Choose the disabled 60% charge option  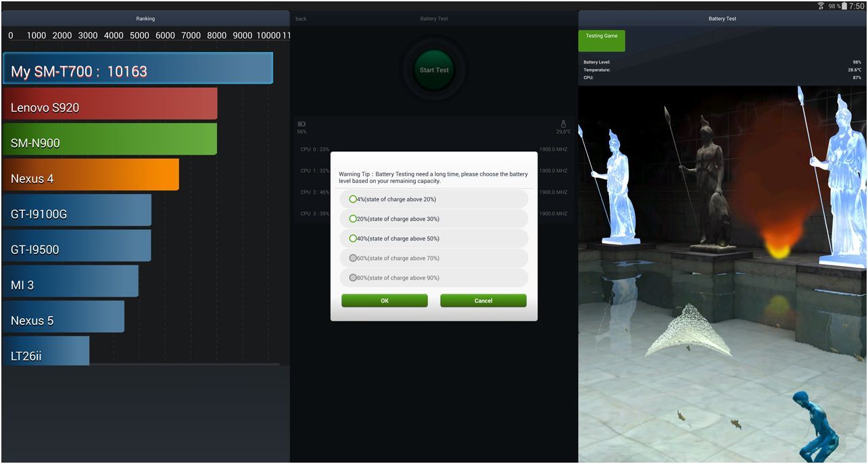(x=353, y=258)
